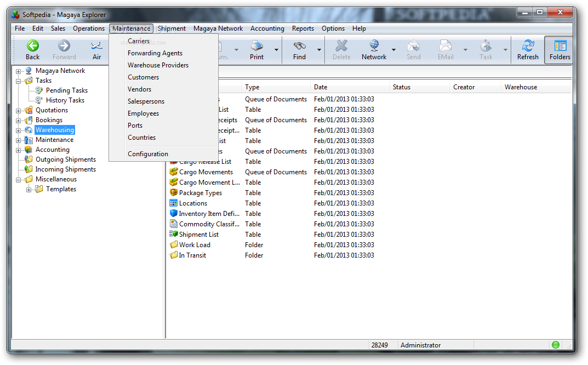This screenshot has width=588, height=365.
Task: Open the Magaya Network menu
Action: (218, 28)
